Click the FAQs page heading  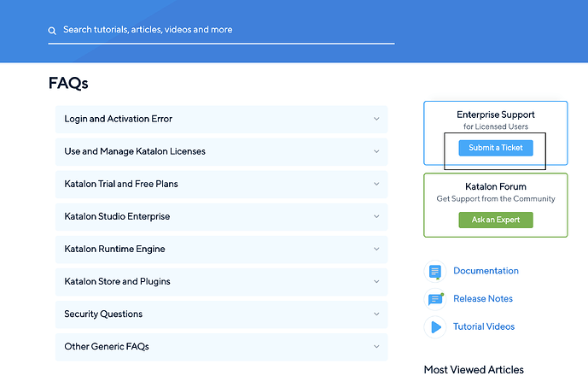(x=68, y=83)
